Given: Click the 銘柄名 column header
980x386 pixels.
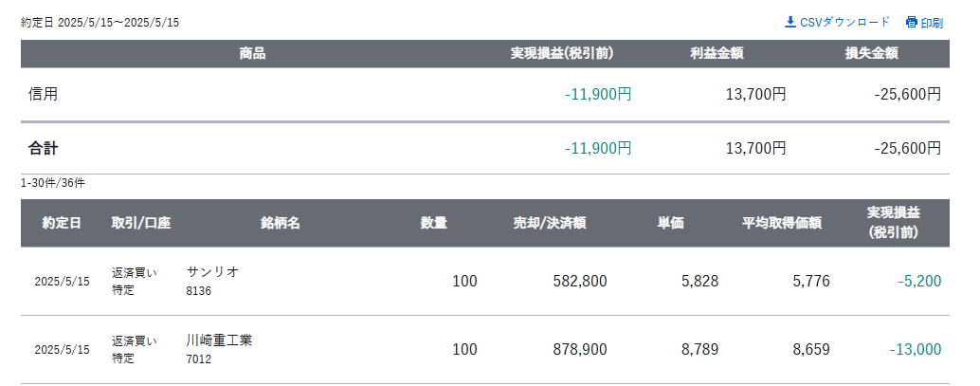Looking at the screenshot, I should tap(281, 223).
